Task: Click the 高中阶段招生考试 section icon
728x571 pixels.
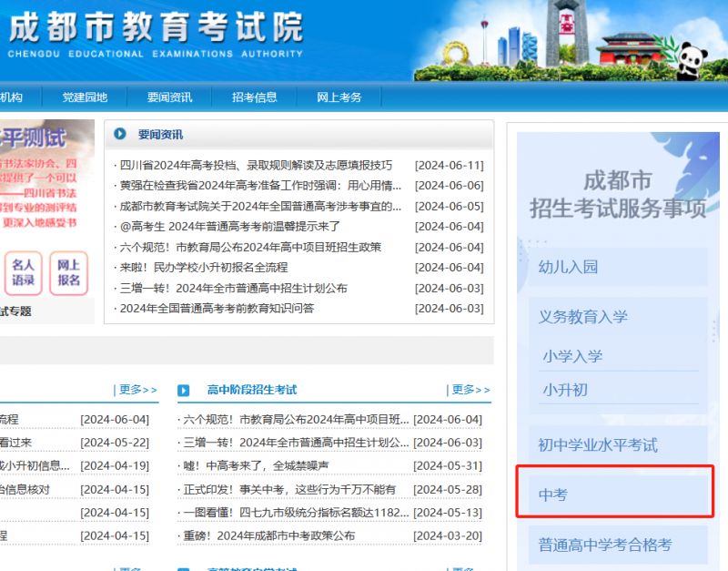Action: 184,391
